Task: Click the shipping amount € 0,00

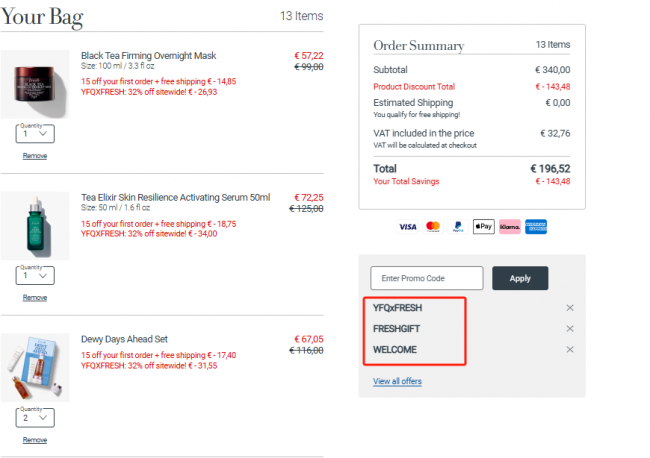Action: coord(558,103)
